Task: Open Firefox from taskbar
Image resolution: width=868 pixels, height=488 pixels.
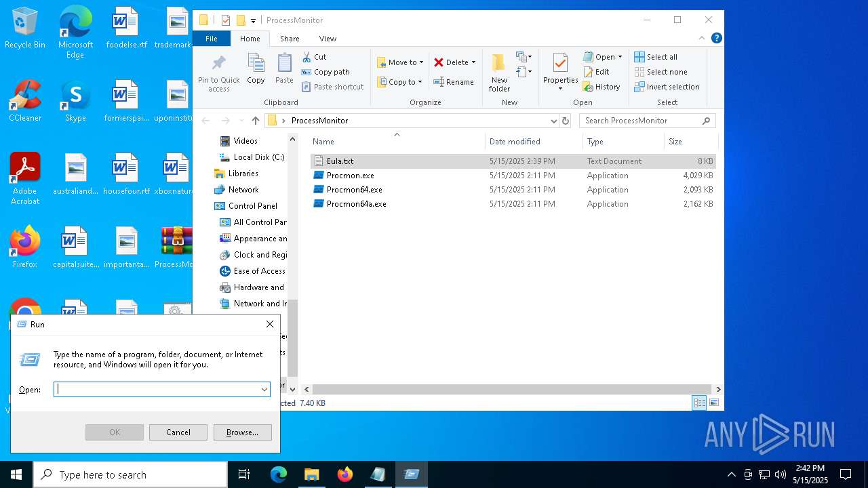Action: pos(344,474)
